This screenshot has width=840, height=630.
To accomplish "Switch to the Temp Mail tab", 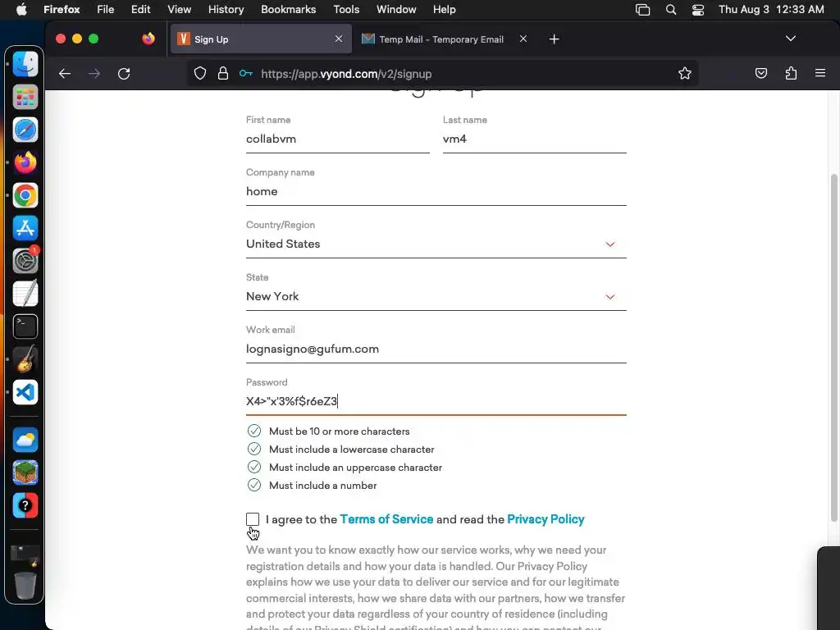I will pos(442,39).
